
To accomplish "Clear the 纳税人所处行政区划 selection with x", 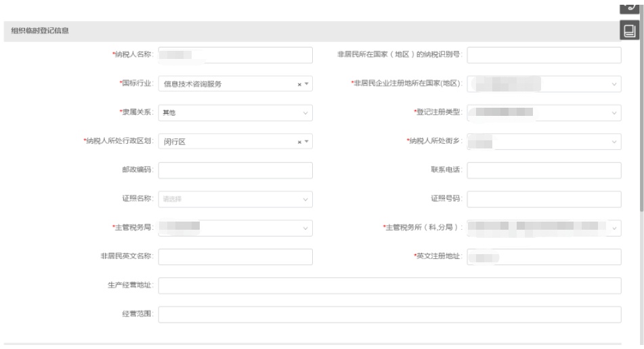I will (x=299, y=142).
